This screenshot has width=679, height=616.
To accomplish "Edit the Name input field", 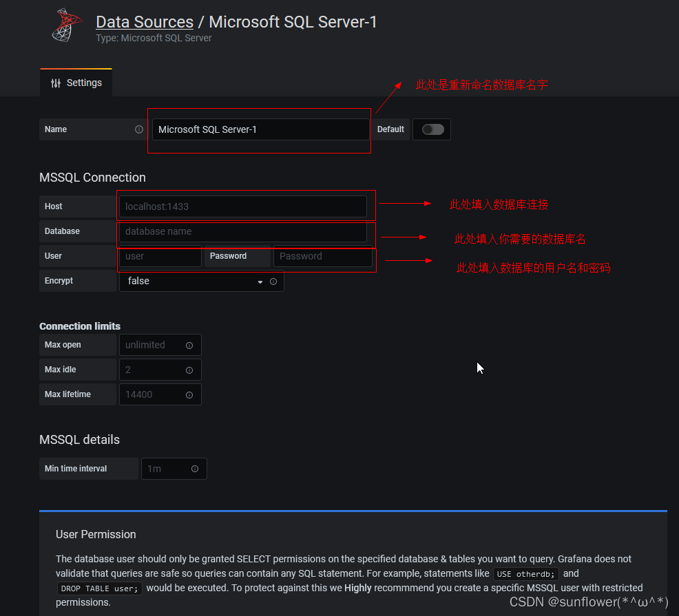I will (x=261, y=129).
